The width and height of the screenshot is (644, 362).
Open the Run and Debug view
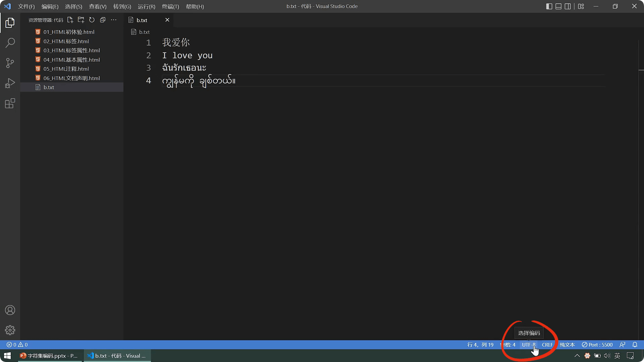click(x=10, y=83)
